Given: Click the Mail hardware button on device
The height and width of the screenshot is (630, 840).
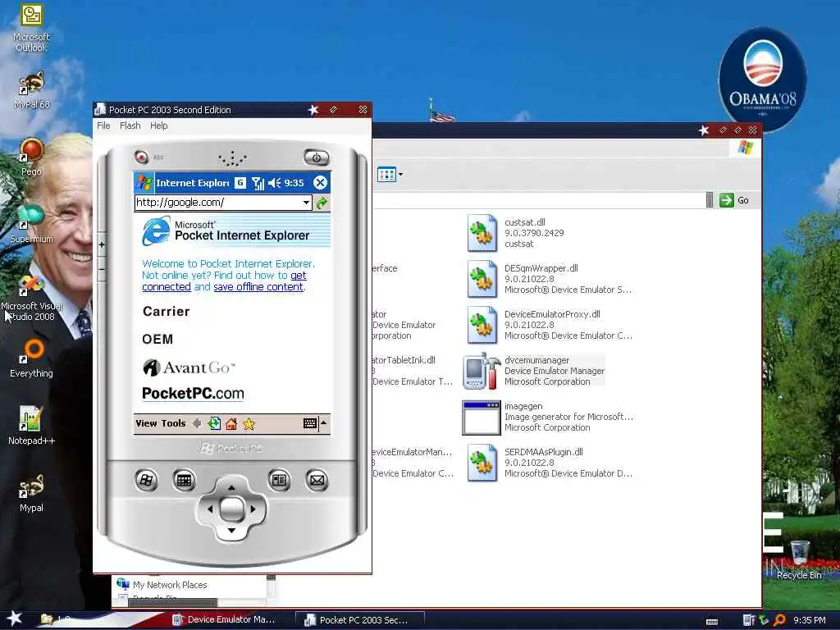Looking at the screenshot, I should [x=317, y=480].
